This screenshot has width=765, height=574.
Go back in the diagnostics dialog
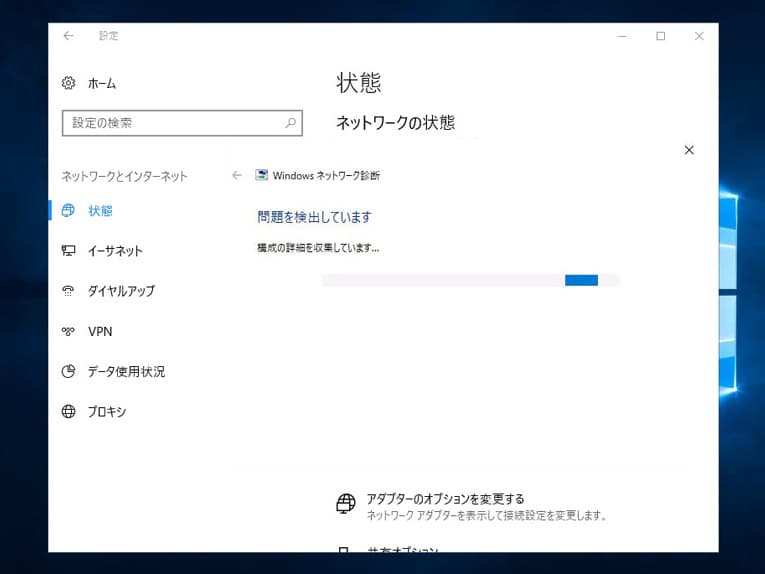coord(237,175)
